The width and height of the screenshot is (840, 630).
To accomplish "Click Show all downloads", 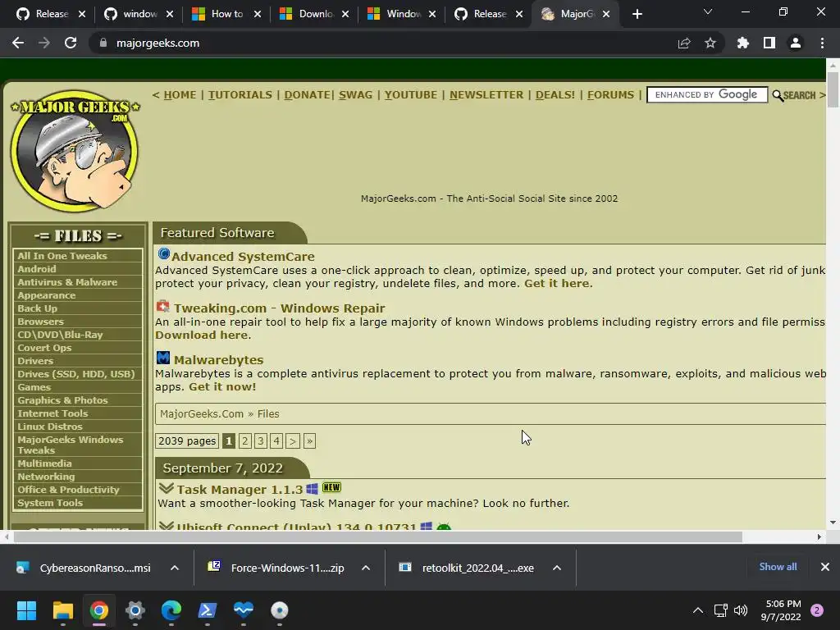I will [x=778, y=567].
